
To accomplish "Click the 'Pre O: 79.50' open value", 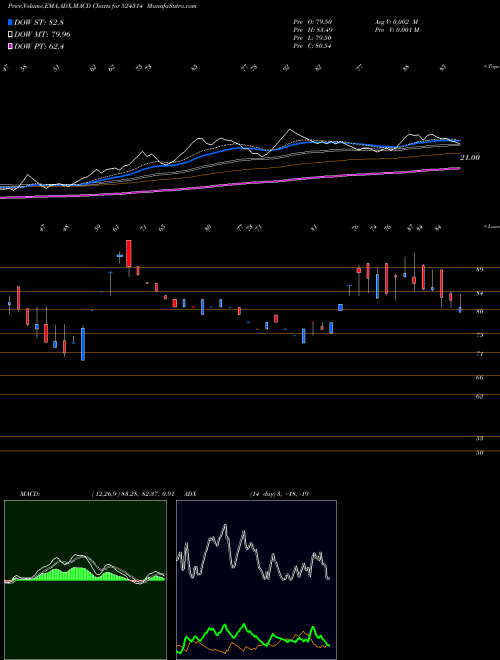I will 313,21.
